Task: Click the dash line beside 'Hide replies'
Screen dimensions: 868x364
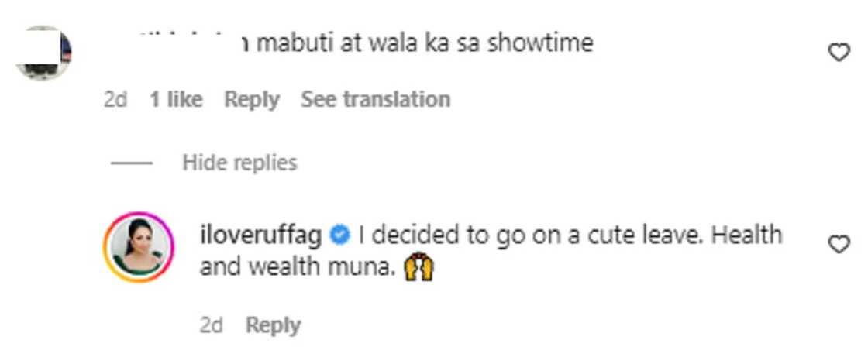Action: 131,163
